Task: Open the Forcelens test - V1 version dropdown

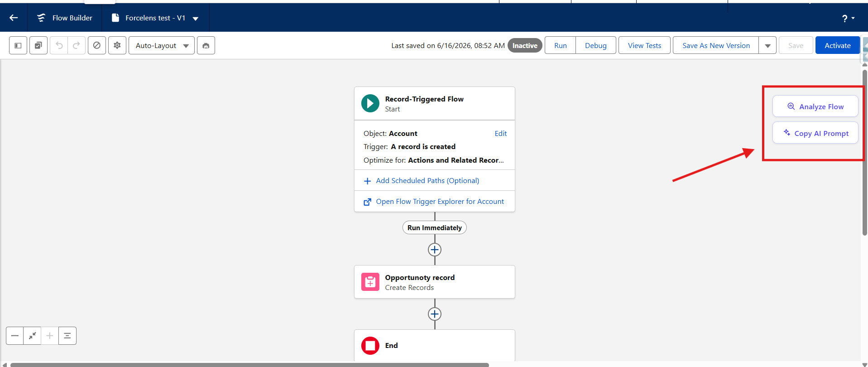Action: click(196, 18)
